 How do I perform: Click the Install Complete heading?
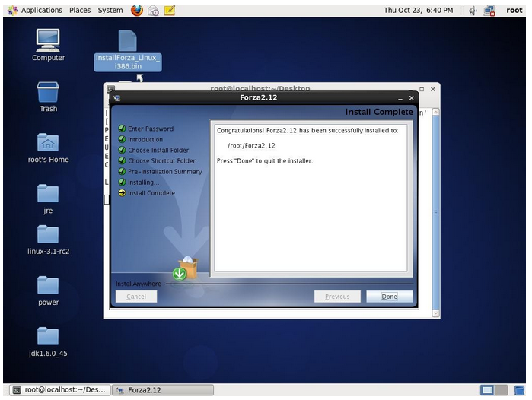379,112
